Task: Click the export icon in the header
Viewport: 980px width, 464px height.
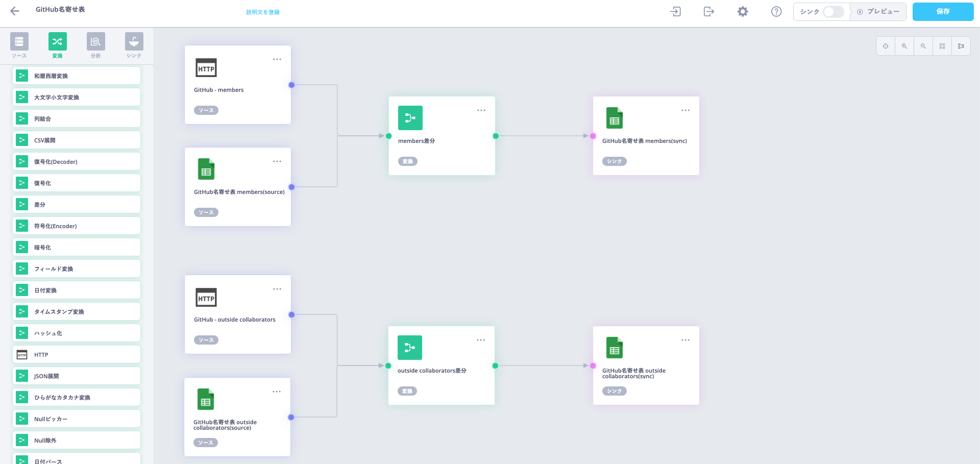Action: point(708,11)
